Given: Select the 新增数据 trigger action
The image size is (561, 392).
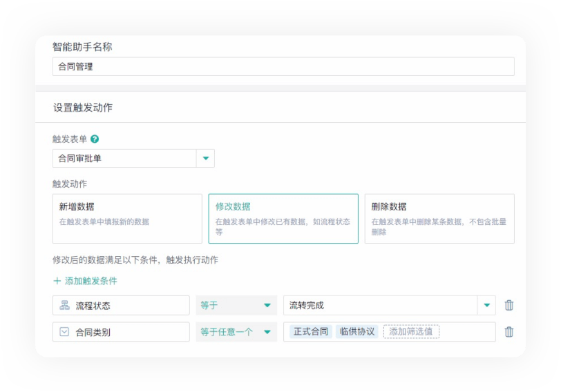Looking at the screenshot, I should point(127,218).
